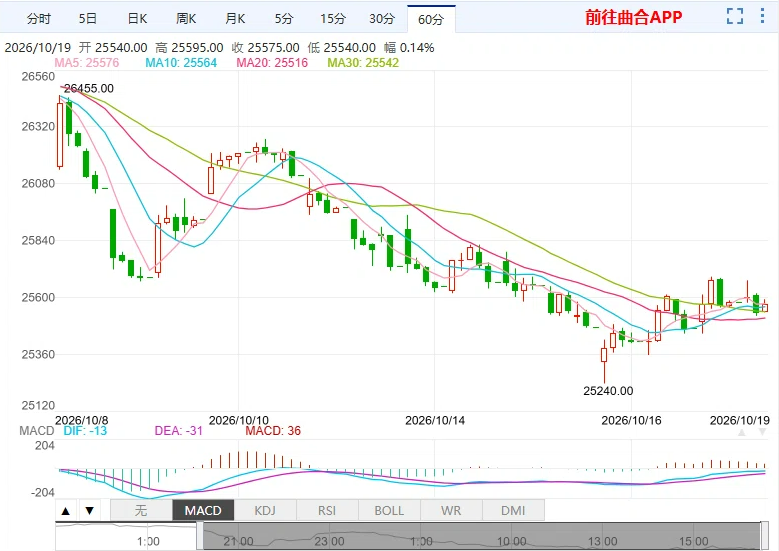Click the DIF: -13 value
Image resolution: width=779 pixels, height=551 pixels.
[x=85, y=431]
